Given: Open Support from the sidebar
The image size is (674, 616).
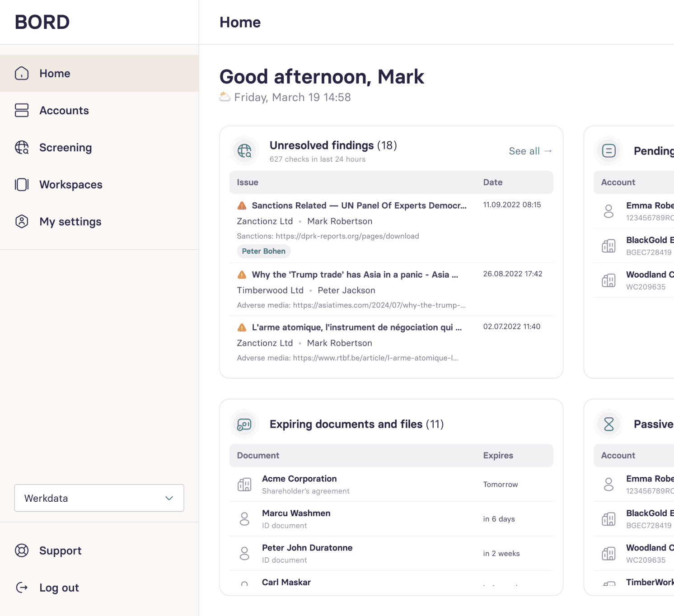Looking at the screenshot, I should 99,551.
